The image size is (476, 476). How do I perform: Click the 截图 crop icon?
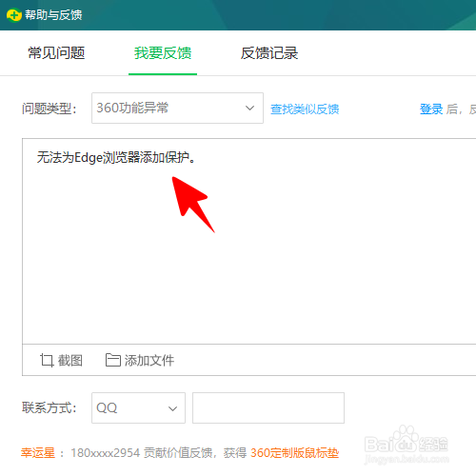tap(47, 361)
